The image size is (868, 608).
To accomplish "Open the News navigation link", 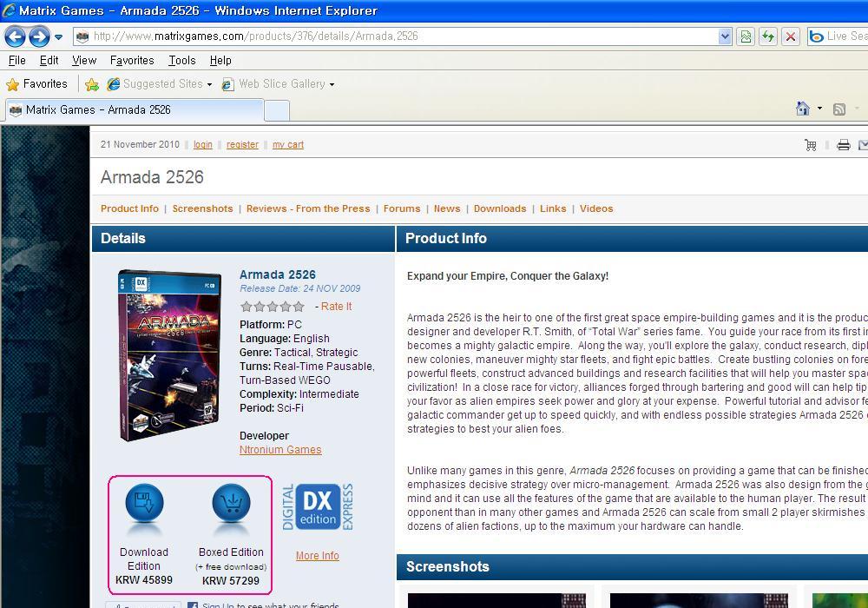I will [447, 208].
